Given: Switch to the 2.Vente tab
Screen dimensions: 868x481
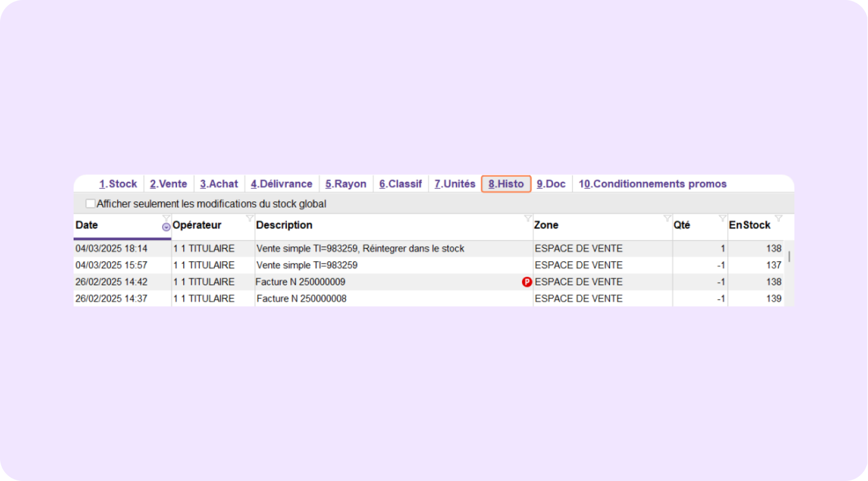Looking at the screenshot, I should pyautogui.click(x=168, y=184).
